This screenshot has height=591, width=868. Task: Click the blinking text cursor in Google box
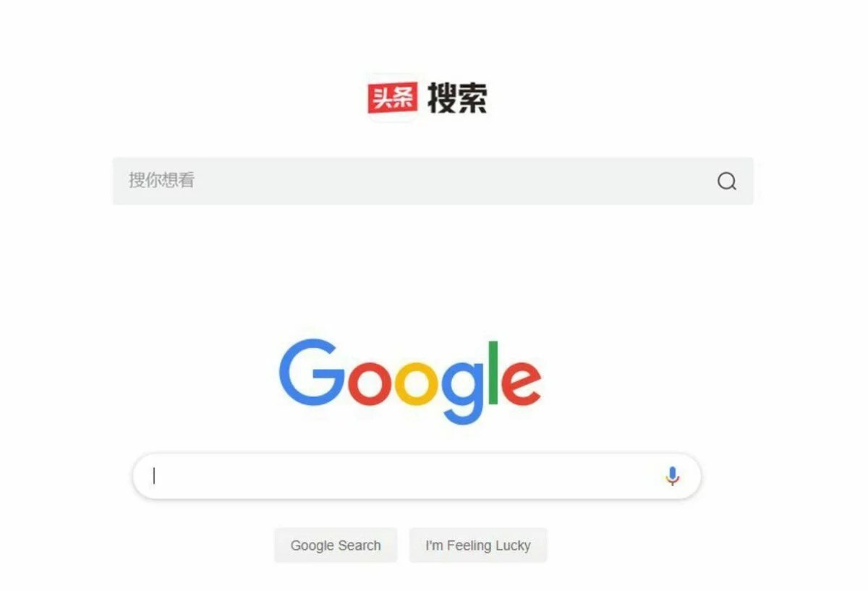pyautogui.click(x=154, y=476)
